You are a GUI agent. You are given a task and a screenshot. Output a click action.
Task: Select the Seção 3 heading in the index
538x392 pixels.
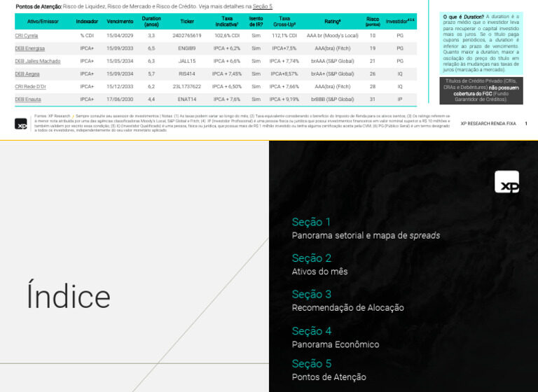312,294
